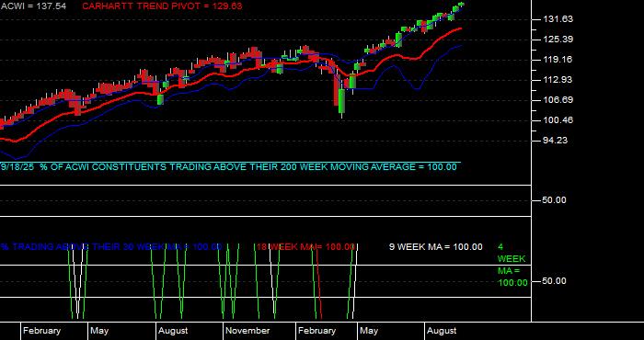Click the November time axis marker

click(247, 331)
